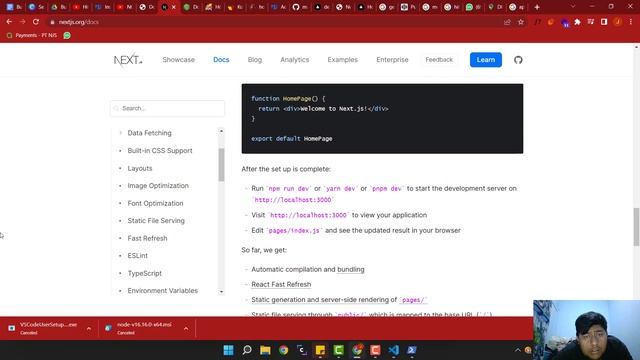Open Sticky Notes from the taskbar
The width and height of the screenshot is (640, 360).
click(x=320, y=350)
